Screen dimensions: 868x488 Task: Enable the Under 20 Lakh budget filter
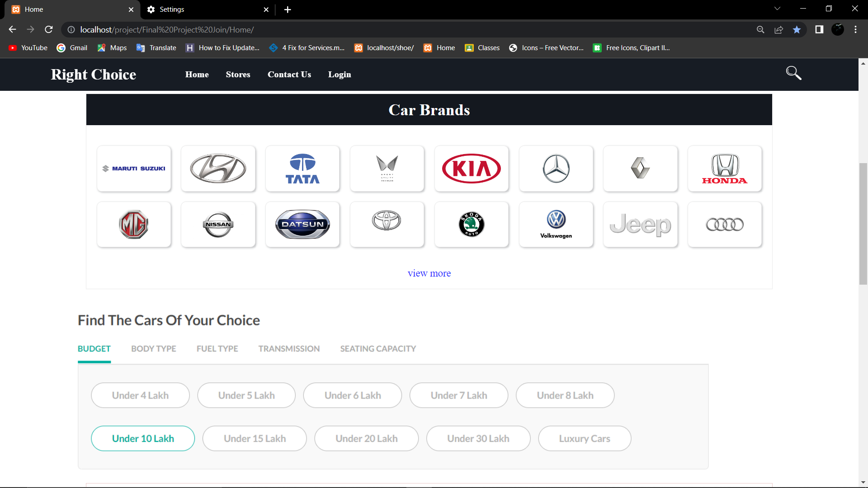click(x=366, y=438)
